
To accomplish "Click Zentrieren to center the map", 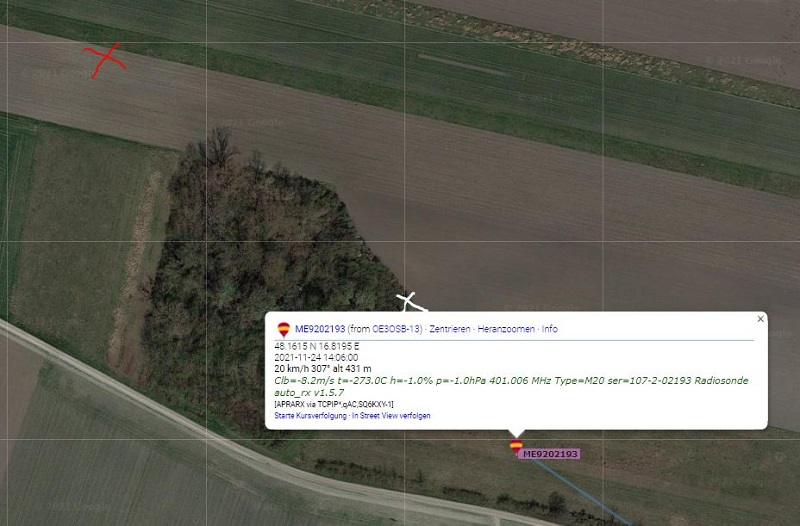I will 449,329.
